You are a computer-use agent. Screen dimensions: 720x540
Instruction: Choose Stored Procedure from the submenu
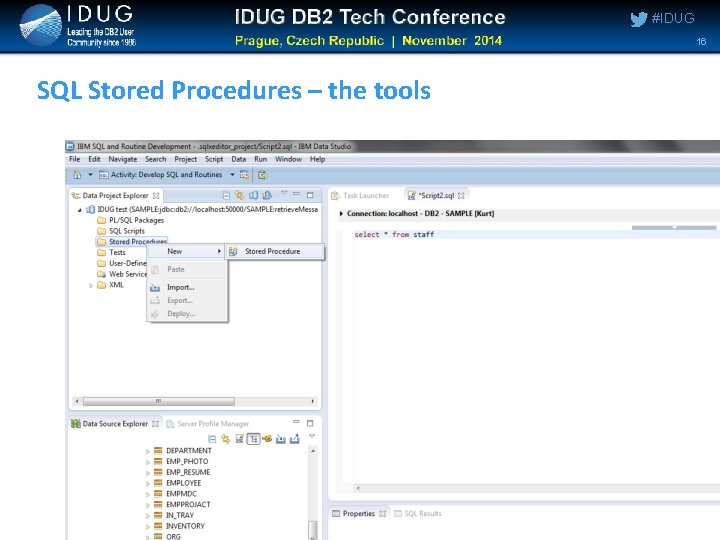(x=274, y=252)
